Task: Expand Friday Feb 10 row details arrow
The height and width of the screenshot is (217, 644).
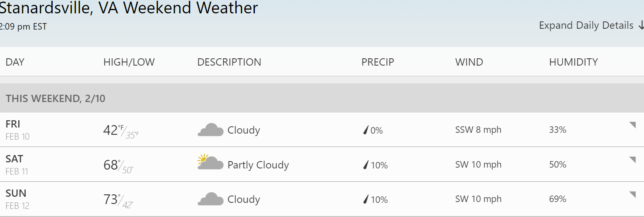Action: pyautogui.click(x=633, y=125)
